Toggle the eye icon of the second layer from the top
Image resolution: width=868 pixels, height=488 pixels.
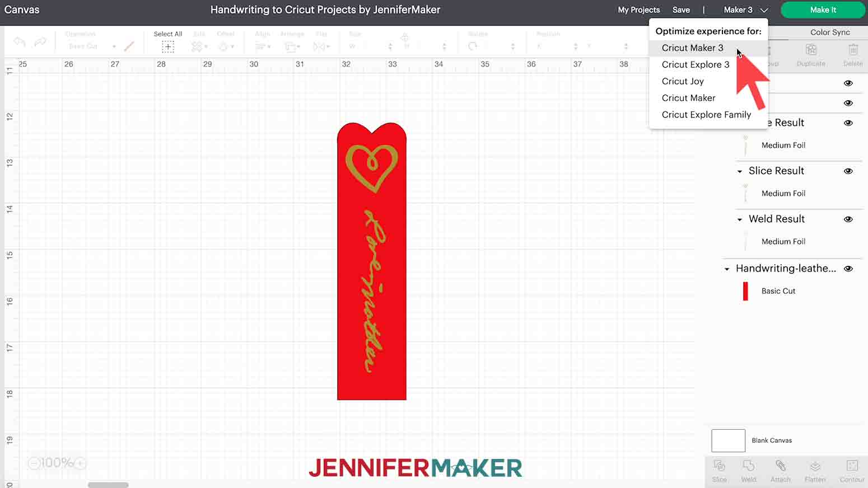pyautogui.click(x=848, y=103)
